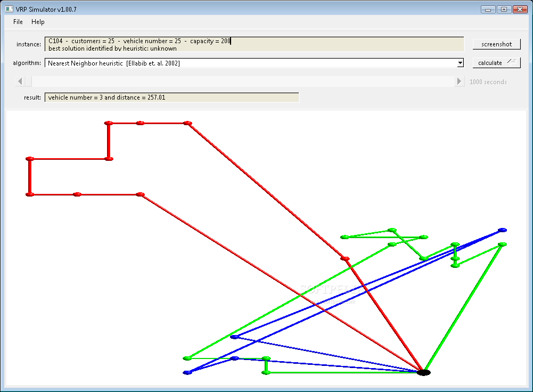Click the result output field
The height and width of the screenshot is (392, 533).
point(172,97)
